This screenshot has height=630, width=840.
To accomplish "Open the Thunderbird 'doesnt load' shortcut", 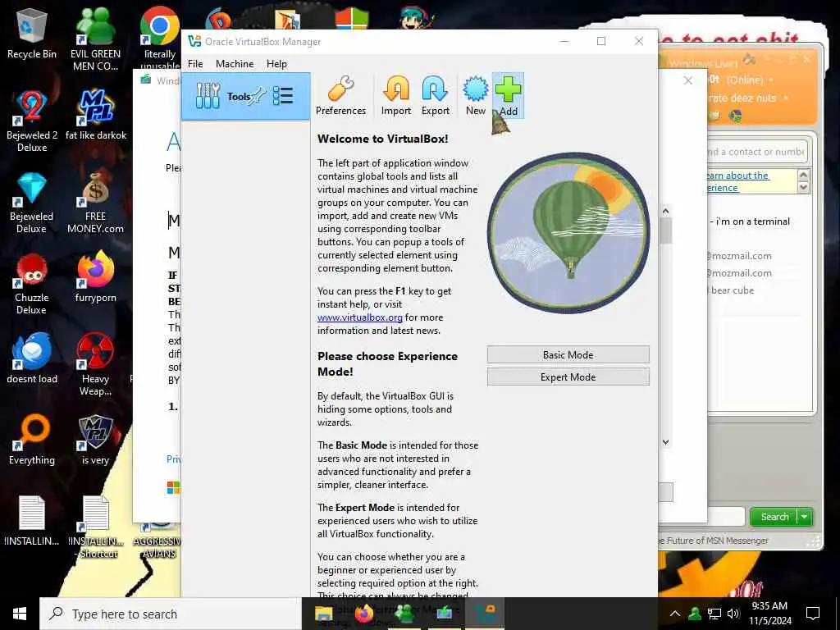I will coord(32,358).
